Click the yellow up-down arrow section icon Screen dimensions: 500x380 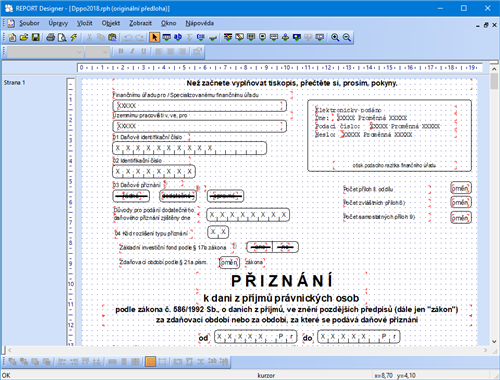pyautogui.click(x=285, y=37)
